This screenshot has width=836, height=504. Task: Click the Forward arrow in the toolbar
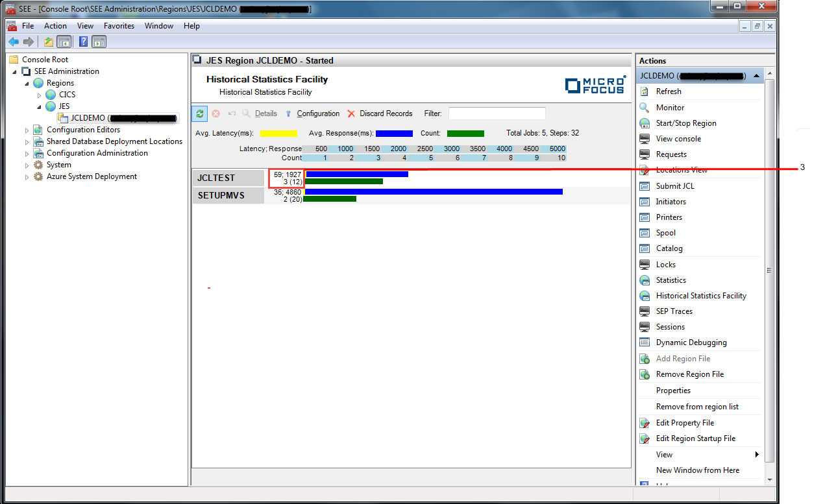[28, 42]
